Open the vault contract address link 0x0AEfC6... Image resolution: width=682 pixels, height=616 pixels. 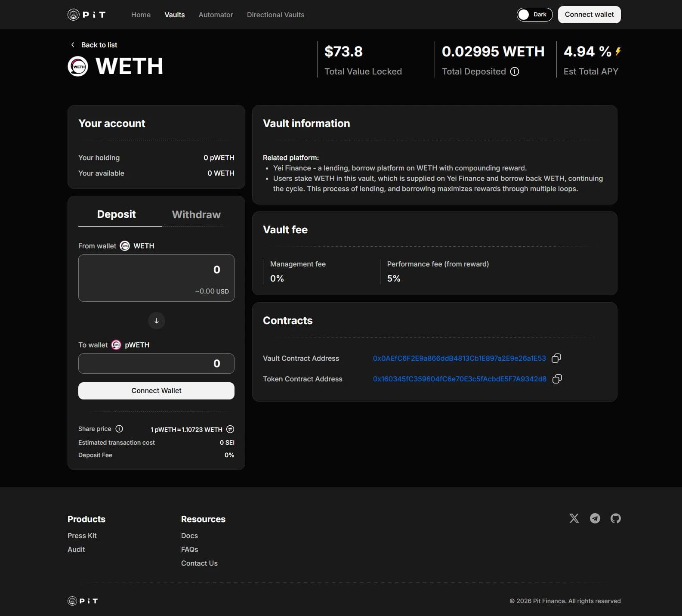(460, 358)
